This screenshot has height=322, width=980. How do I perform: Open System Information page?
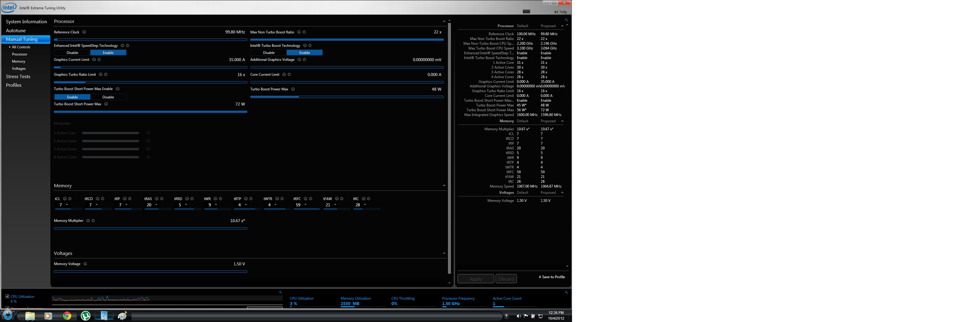coord(26,22)
